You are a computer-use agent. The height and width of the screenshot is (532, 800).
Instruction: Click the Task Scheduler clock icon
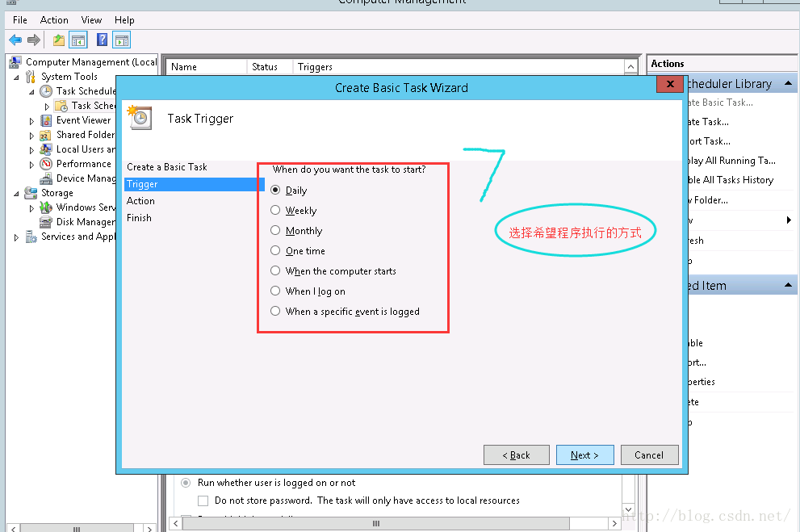[46, 91]
